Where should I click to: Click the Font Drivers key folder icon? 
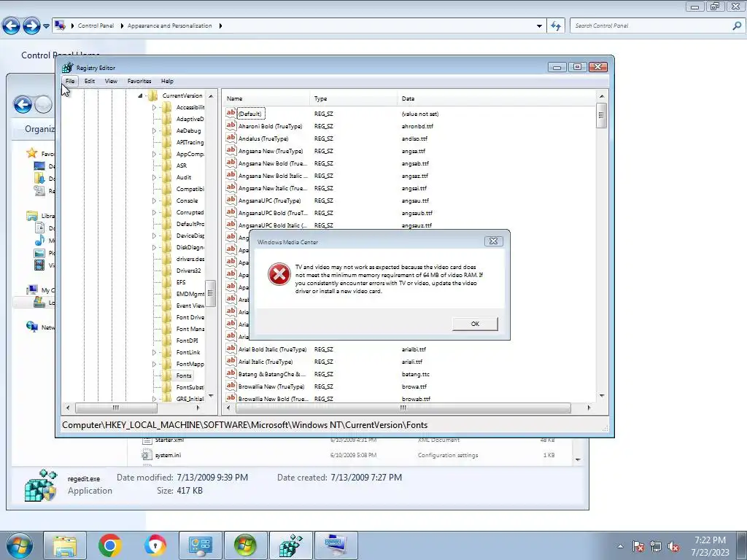(x=167, y=317)
